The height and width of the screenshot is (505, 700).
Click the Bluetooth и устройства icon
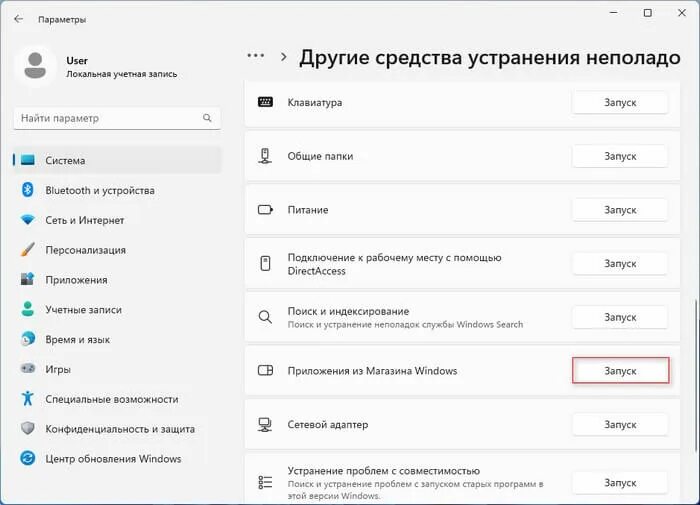click(28, 190)
